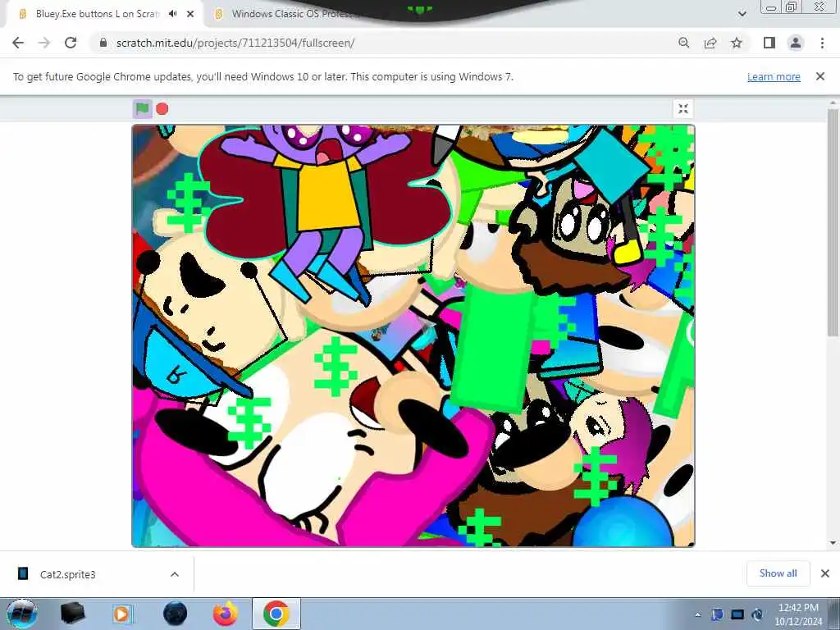Open the Windows Start menu
Image resolution: width=840 pixels, height=630 pixels.
point(22,614)
